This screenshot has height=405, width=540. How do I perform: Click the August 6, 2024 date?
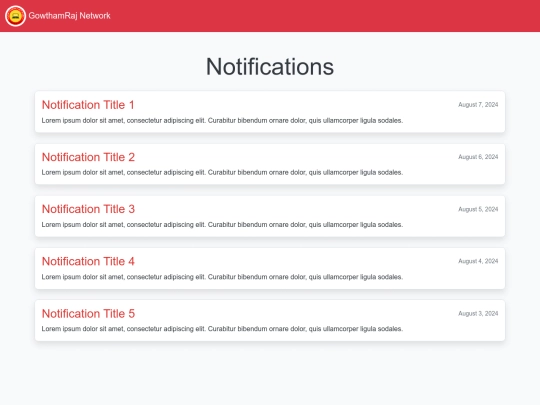coord(478,157)
